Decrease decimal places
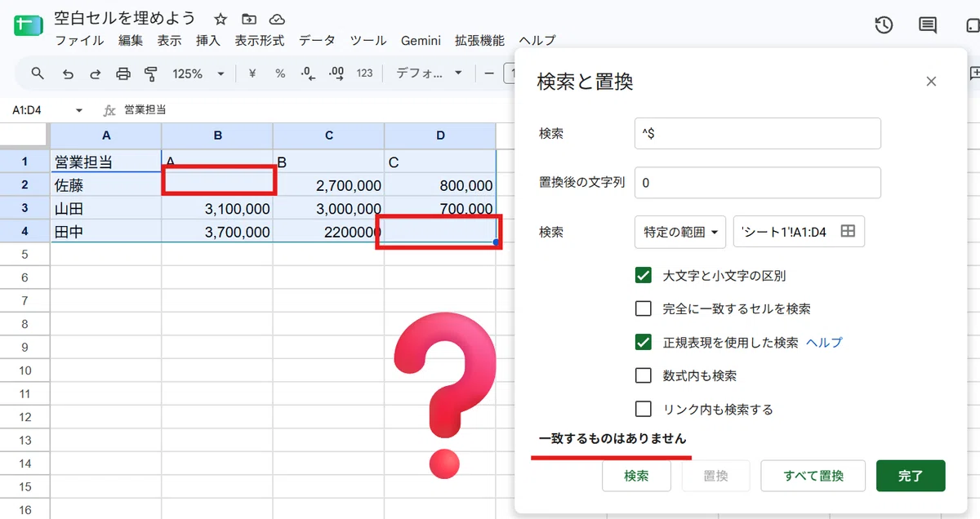The height and width of the screenshot is (519, 980). pyautogui.click(x=308, y=73)
